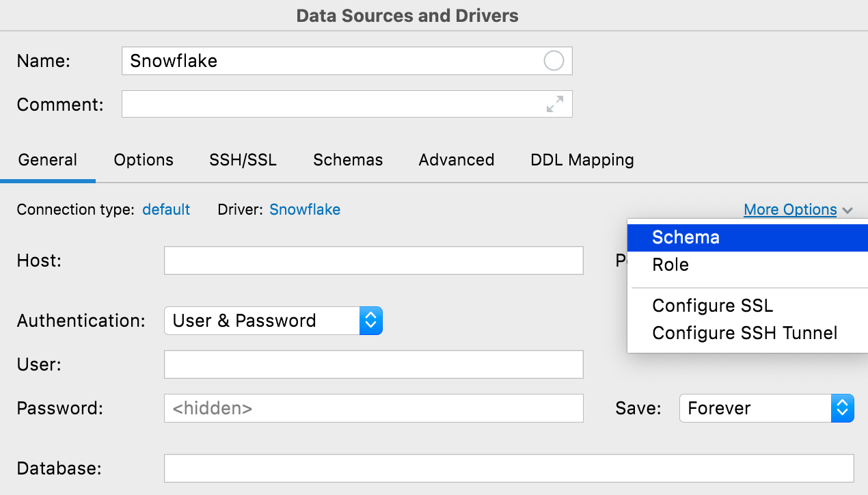Open the Save password dropdown
This screenshot has width=868, height=495.
[x=766, y=408]
